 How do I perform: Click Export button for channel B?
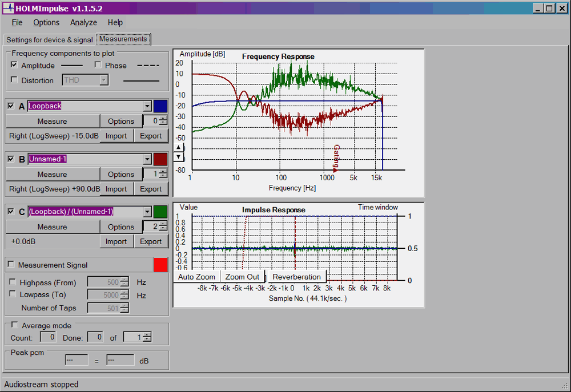pyautogui.click(x=151, y=189)
